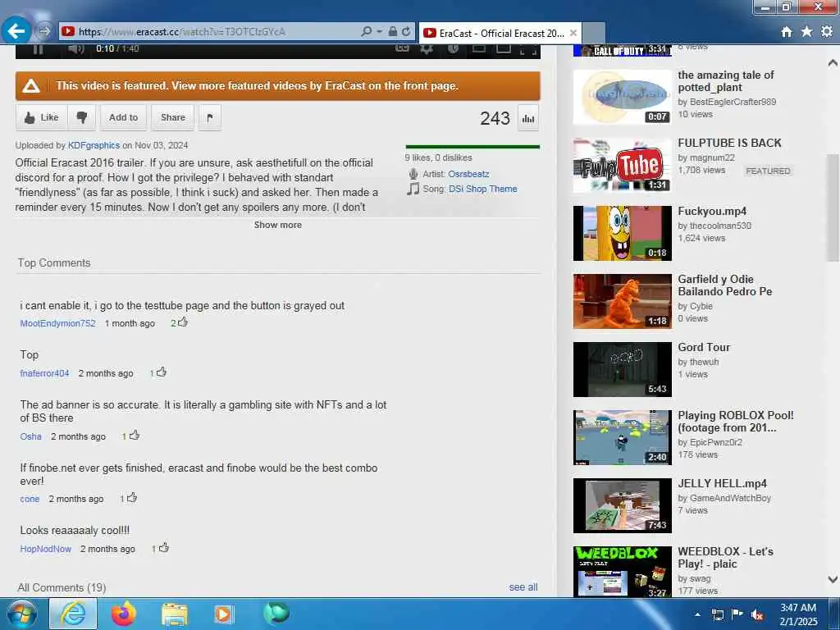Open commenter Osha's profile

[x=30, y=436]
